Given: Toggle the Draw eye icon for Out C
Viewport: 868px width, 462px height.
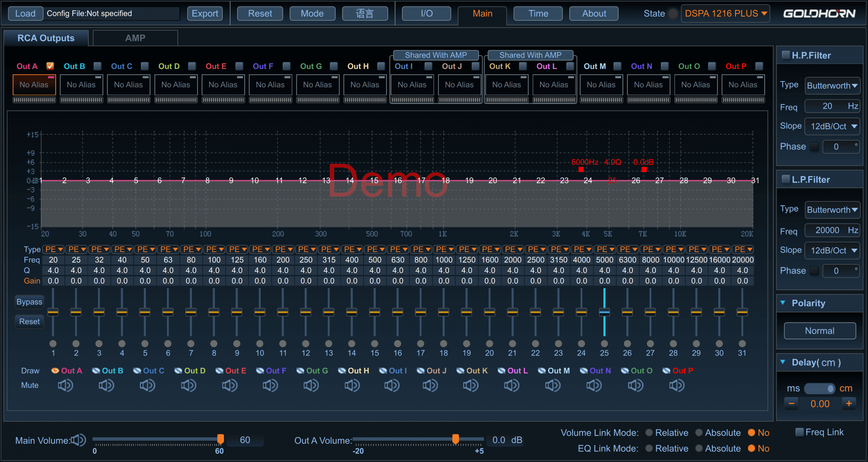Looking at the screenshot, I should (x=137, y=370).
